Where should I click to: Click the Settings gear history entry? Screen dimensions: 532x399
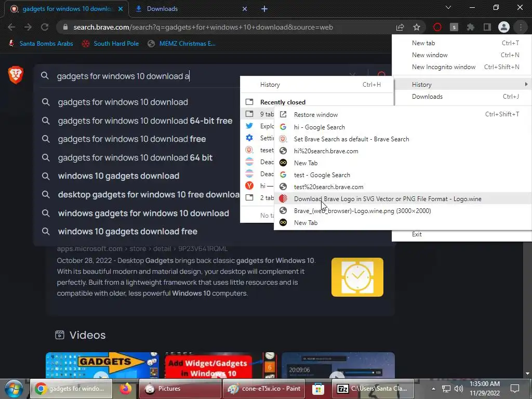[258, 138]
